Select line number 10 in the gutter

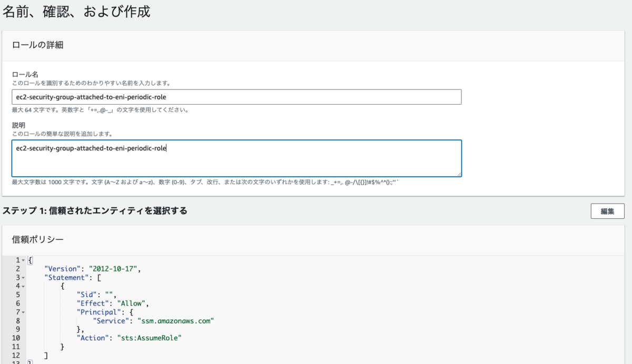(16, 338)
